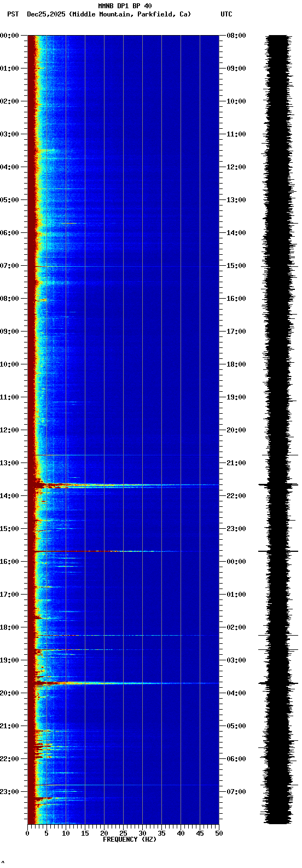Click the 50 Hz frequency axis tick label
Viewport: 302px width, 868px height.
coord(219,833)
